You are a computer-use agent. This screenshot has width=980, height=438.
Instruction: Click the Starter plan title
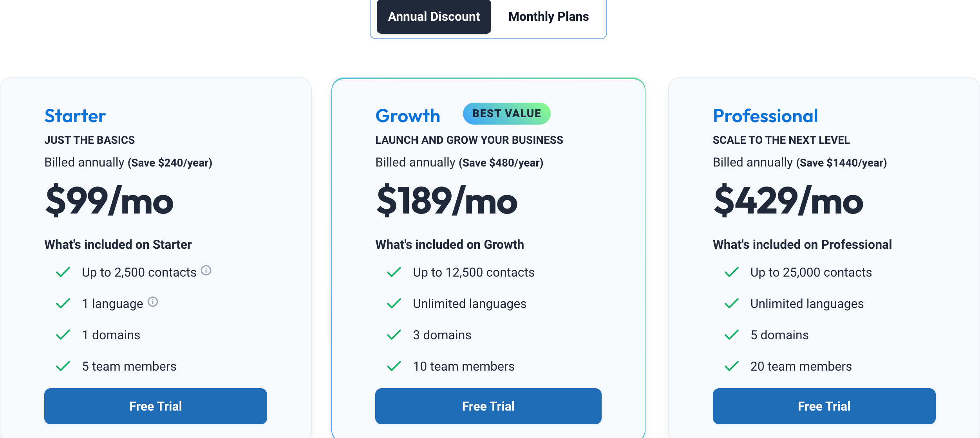pos(75,116)
